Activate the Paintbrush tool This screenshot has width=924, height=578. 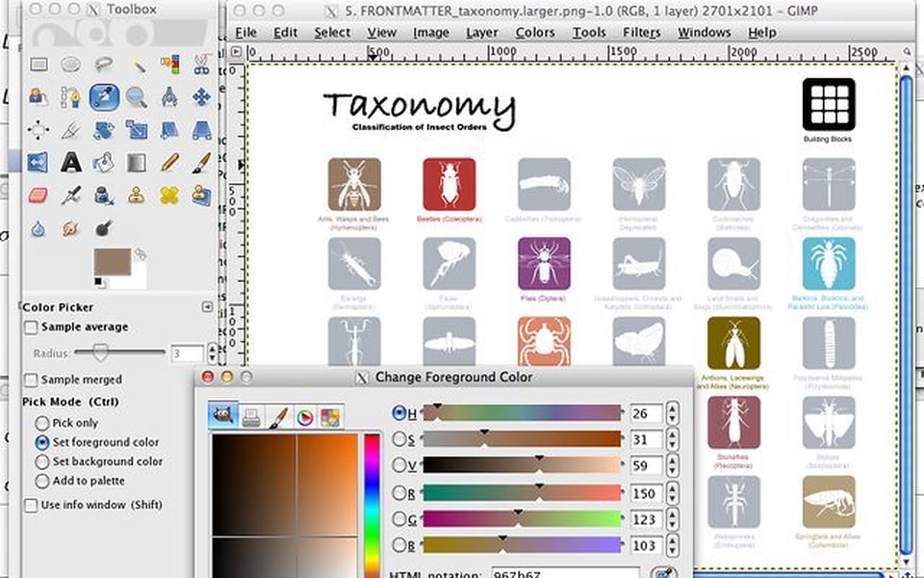[201, 163]
